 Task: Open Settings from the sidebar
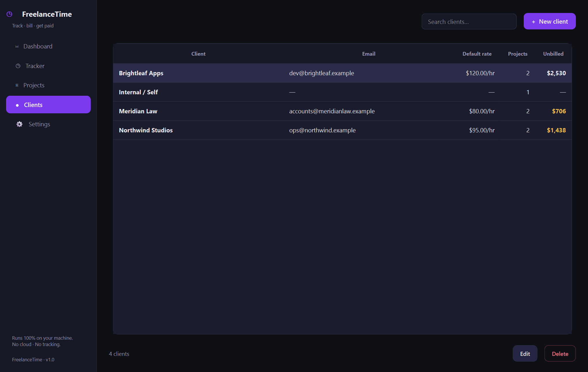(48, 124)
